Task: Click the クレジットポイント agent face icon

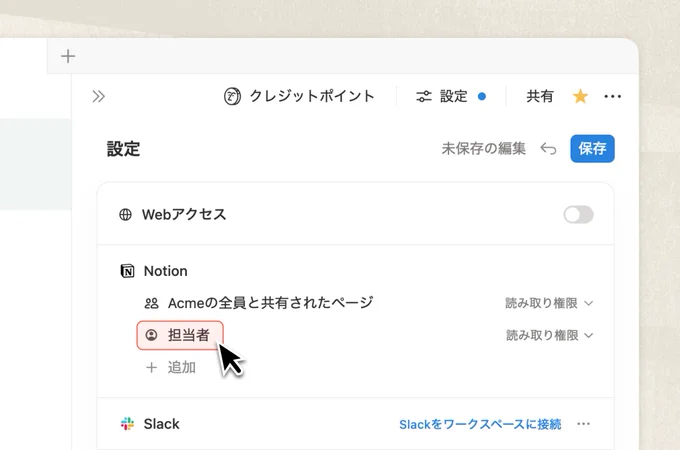Action: (232, 96)
